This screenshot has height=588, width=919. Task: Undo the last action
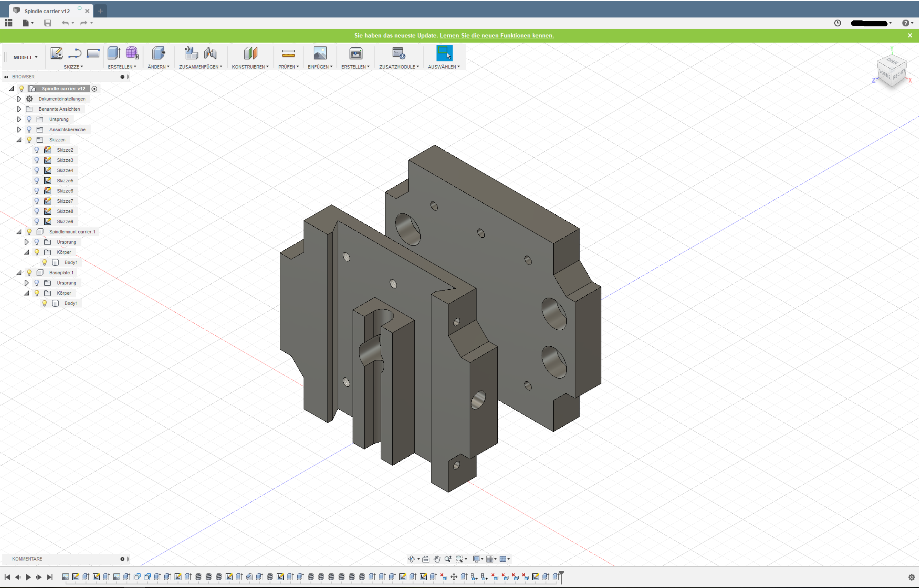[65, 23]
